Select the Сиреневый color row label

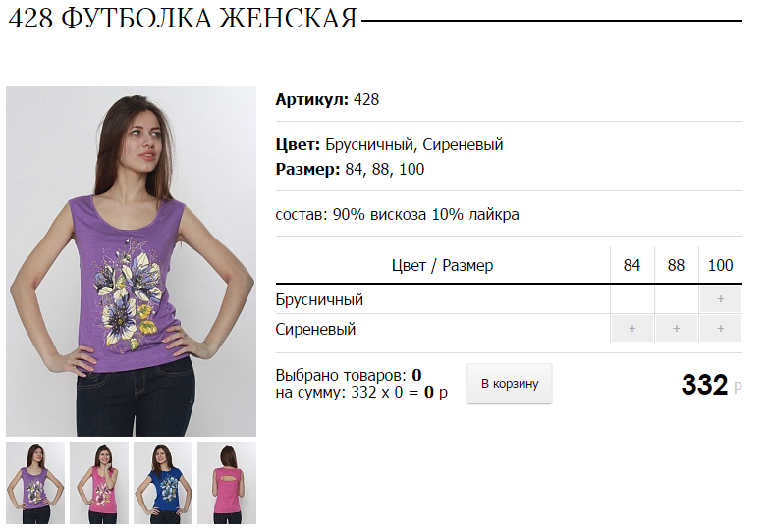(x=315, y=329)
